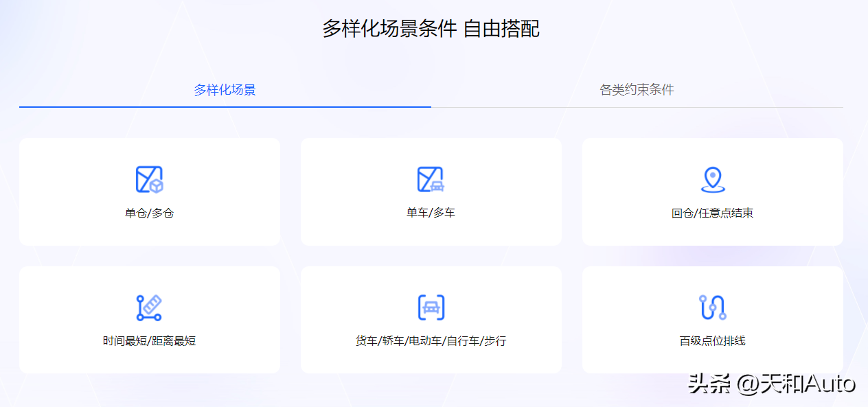Select the 单车/多车 vehicle map icon
Viewport: 868px width, 407px height.
[x=431, y=178]
